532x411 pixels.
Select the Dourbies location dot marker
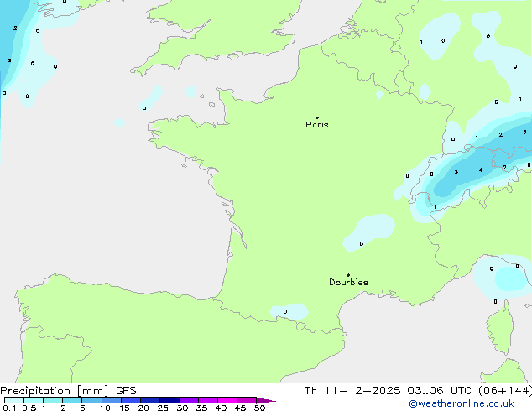point(348,275)
